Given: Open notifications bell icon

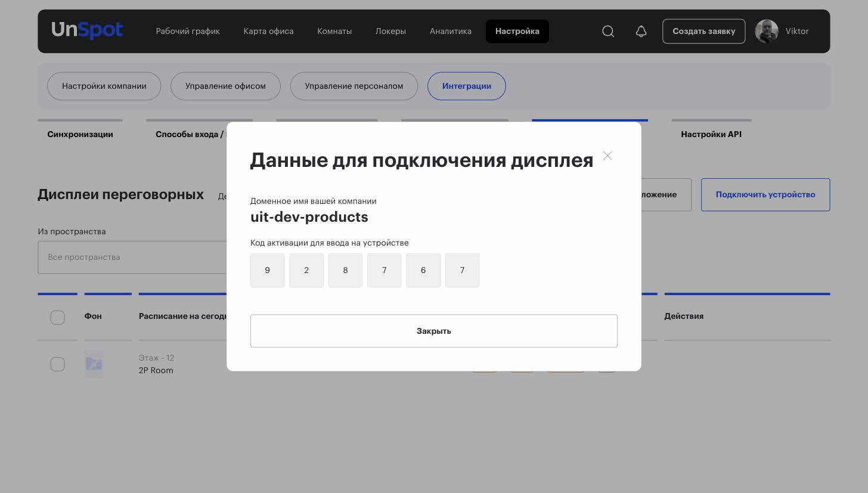Looking at the screenshot, I should tap(641, 31).
